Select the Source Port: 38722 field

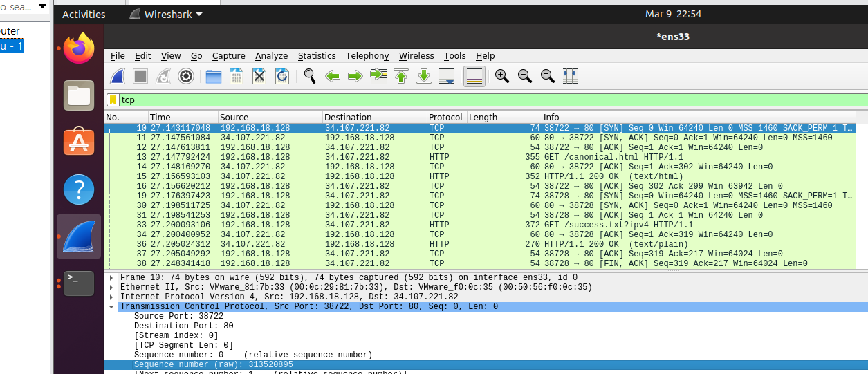pos(178,316)
